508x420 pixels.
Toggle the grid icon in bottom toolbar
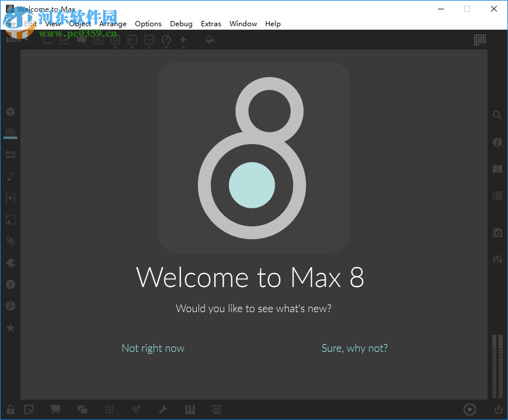coord(109,409)
